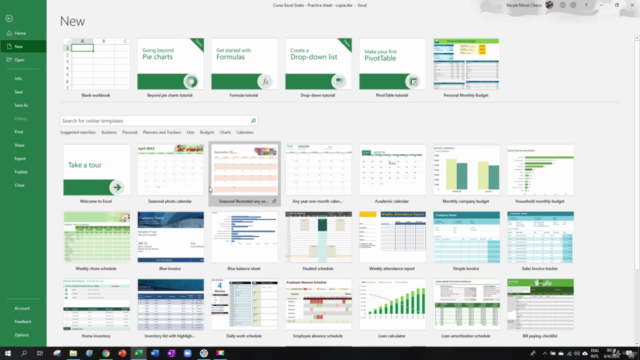
Task: Select the Business suggested search
Action: click(x=109, y=132)
